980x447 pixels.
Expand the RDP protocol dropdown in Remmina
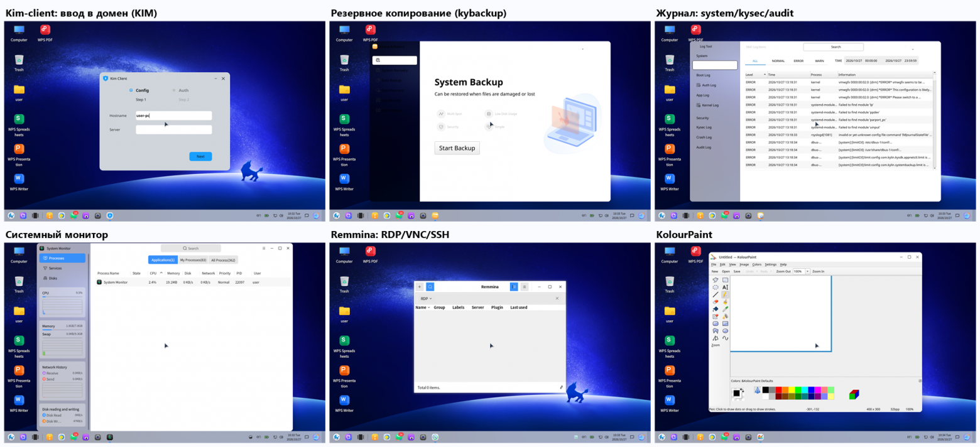point(426,298)
